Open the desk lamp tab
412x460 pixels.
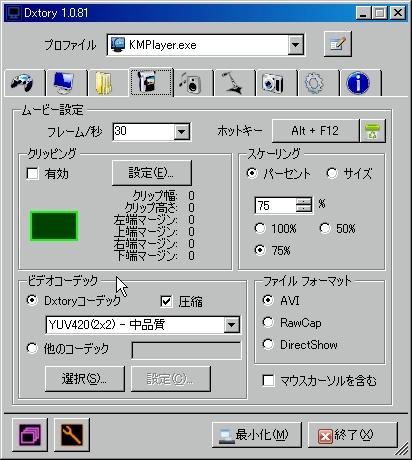point(235,83)
